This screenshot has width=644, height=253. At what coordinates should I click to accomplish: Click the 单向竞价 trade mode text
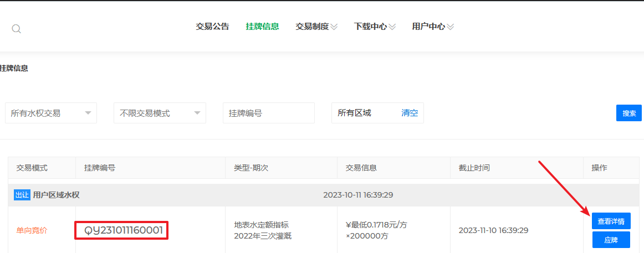(32, 230)
